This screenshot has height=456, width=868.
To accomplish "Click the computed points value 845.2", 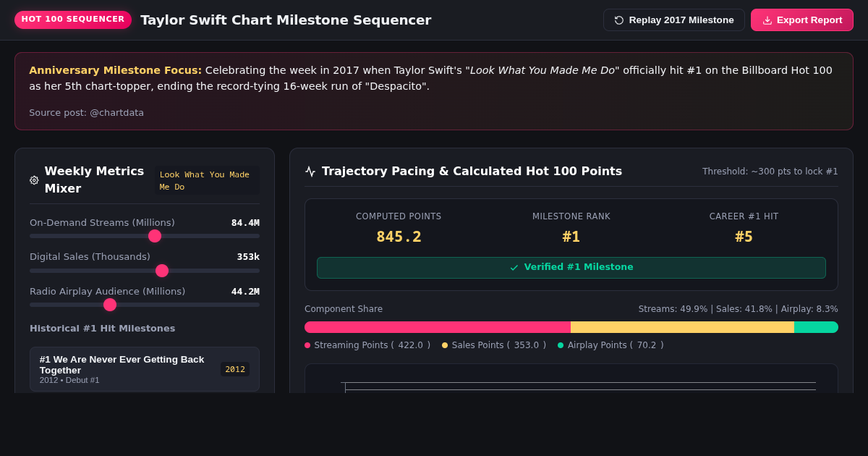I will (399, 237).
